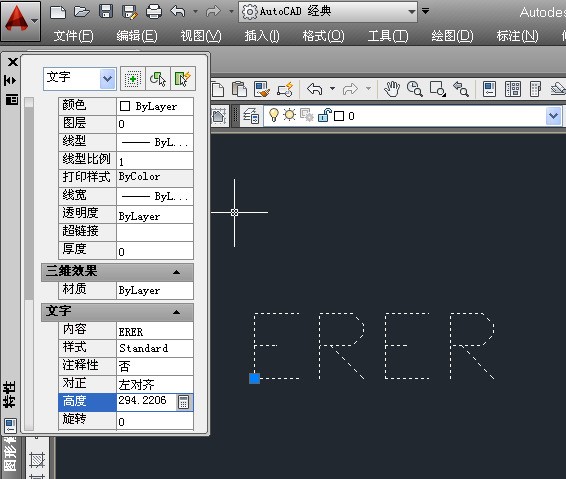Viewport: 566px width, 479px height.
Task: Click the Undo arrow in standard toolbar
Action: pyautogui.click(x=315, y=88)
